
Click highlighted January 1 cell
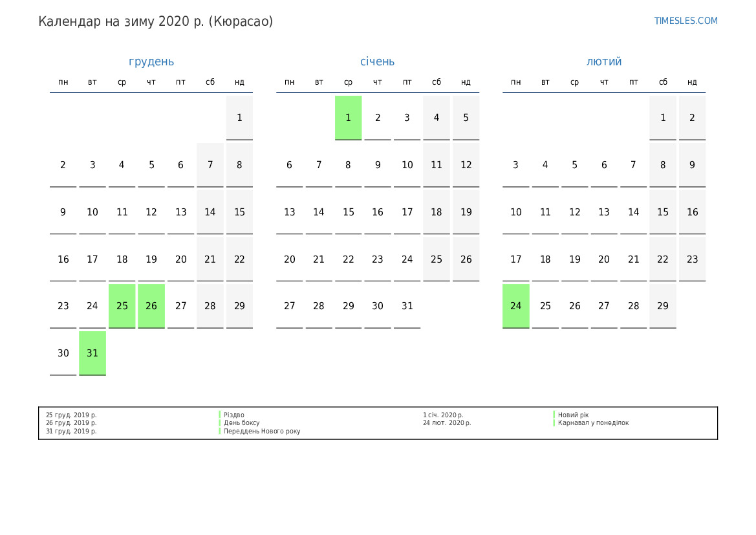click(x=348, y=118)
